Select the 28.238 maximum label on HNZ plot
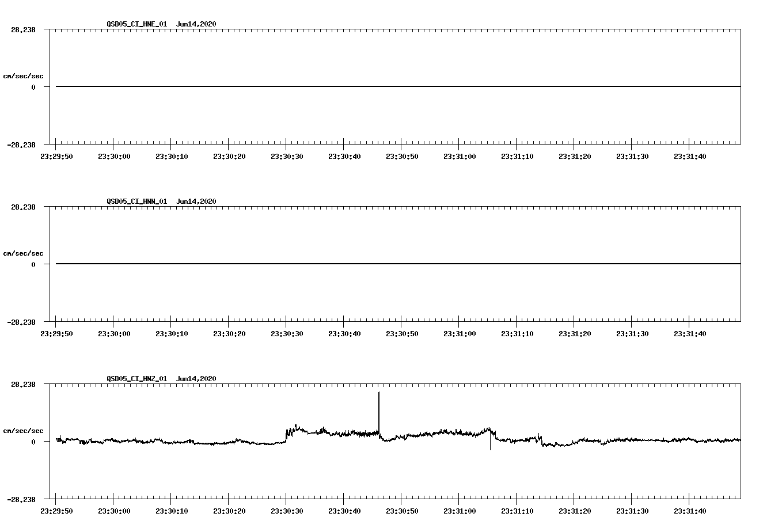This screenshot has width=782, height=532. coord(24,385)
